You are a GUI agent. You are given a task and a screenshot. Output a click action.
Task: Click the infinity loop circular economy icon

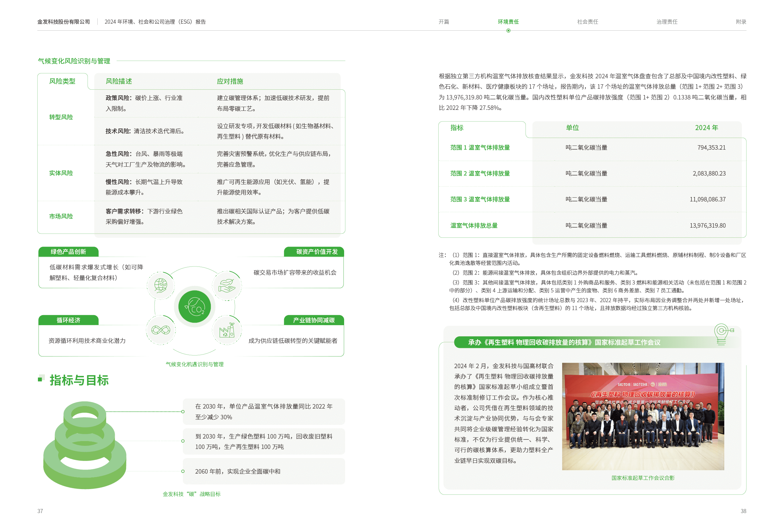(x=161, y=330)
